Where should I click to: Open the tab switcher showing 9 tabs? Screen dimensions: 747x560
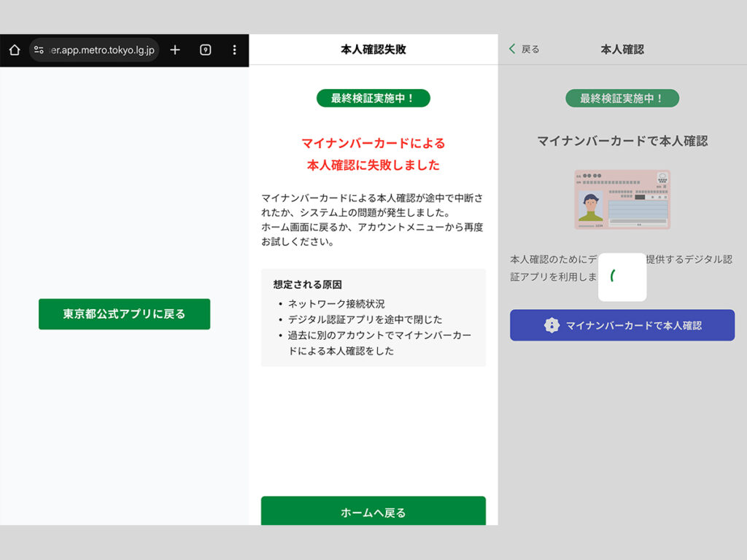(x=206, y=50)
